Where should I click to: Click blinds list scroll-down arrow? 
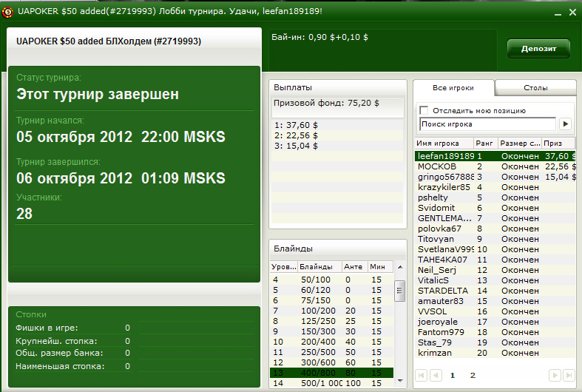click(x=400, y=380)
